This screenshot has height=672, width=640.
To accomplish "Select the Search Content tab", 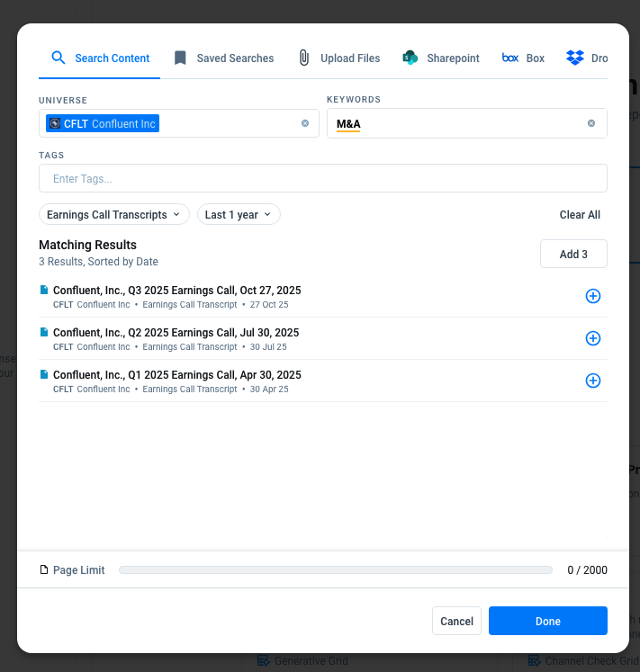I will pos(100,58).
